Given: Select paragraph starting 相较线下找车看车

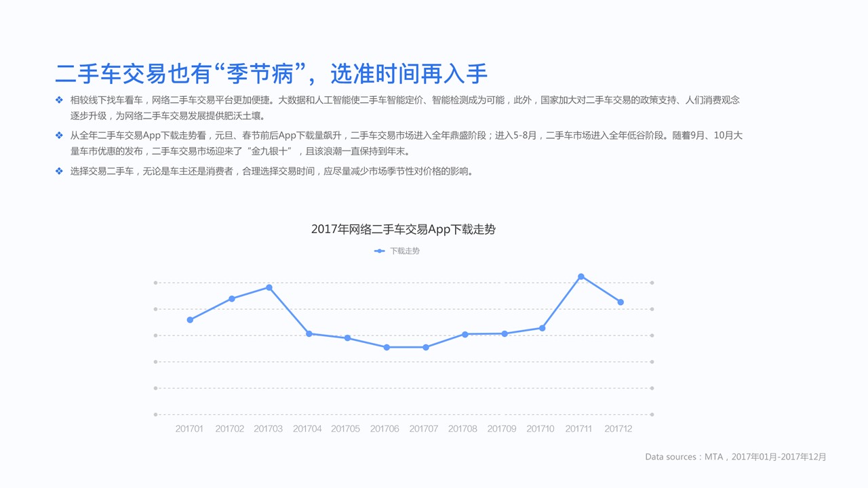Looking at the screenshot, I should (x=405, y=108).
